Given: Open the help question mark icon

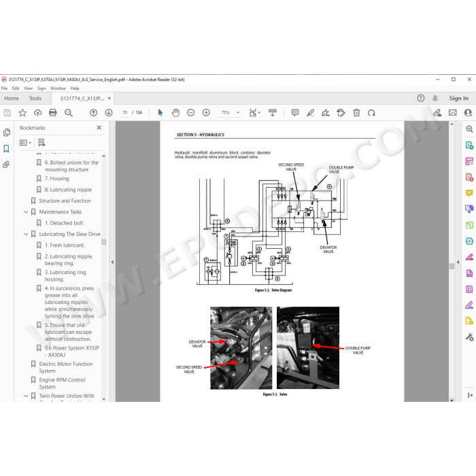Looking at the screenshot, I should (x=421, y=98).
